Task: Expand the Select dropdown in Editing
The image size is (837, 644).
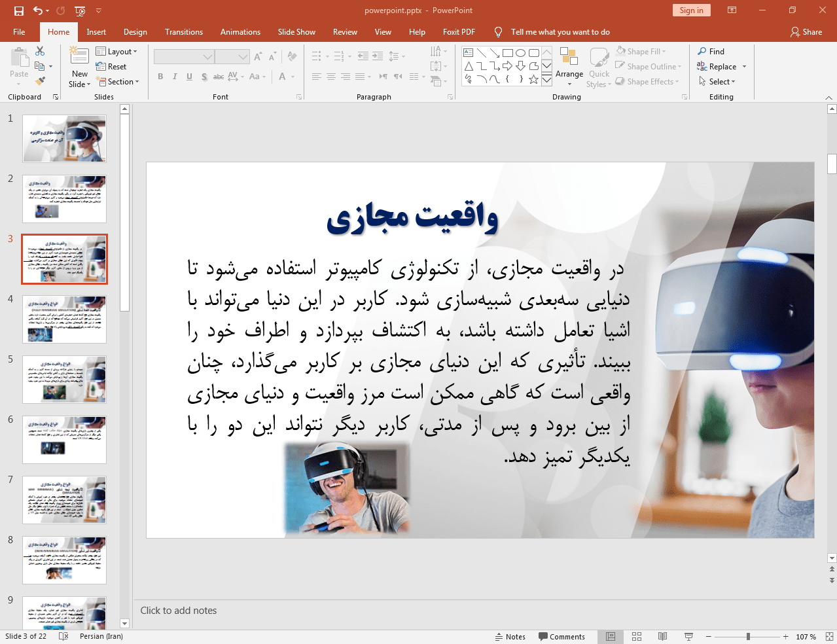Action: (718, 82)
